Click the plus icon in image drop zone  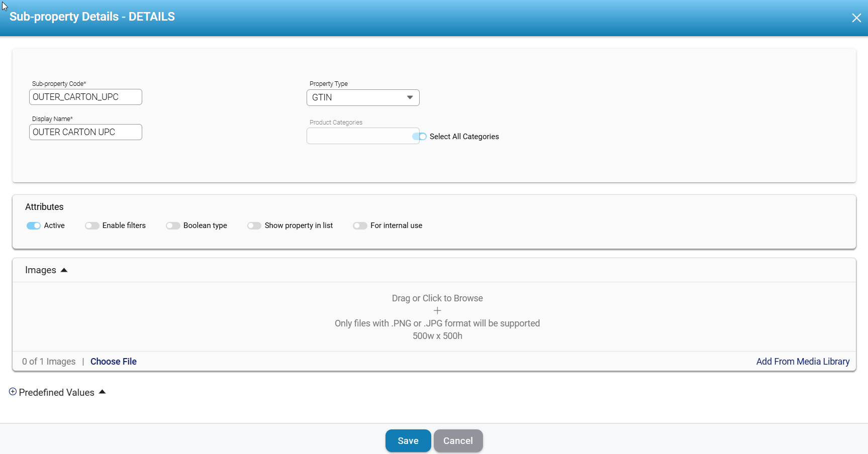tap(437, 311)
